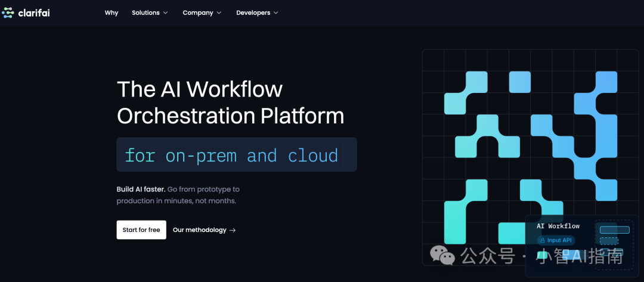644x282 pixels.
Task: Expand the chevron next to Solutions
Action: point(166,13)
